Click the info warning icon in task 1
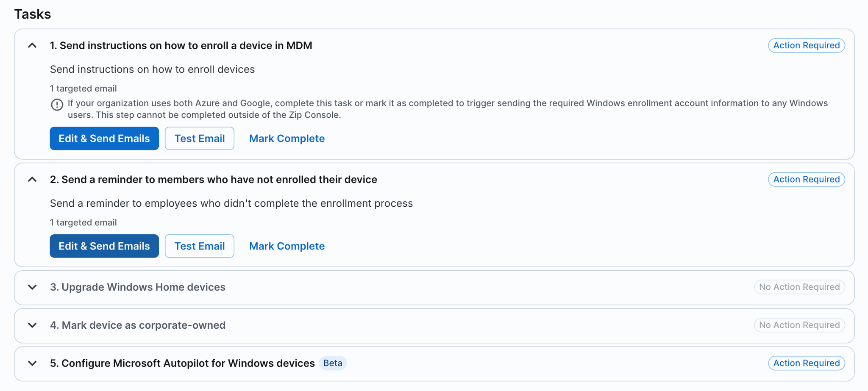Image resolution: width=868 pixels, height=391 pixels. click(x=57, y=105)
